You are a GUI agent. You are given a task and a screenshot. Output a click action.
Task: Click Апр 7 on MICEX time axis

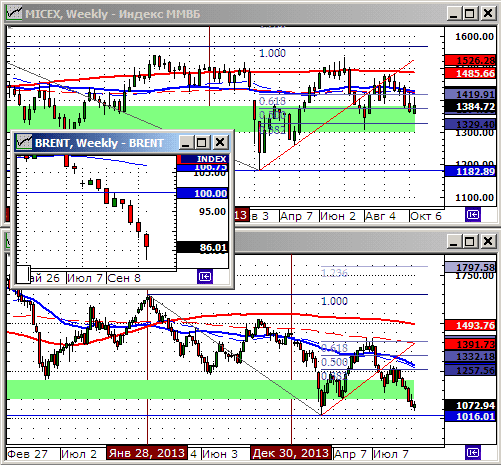296,216
